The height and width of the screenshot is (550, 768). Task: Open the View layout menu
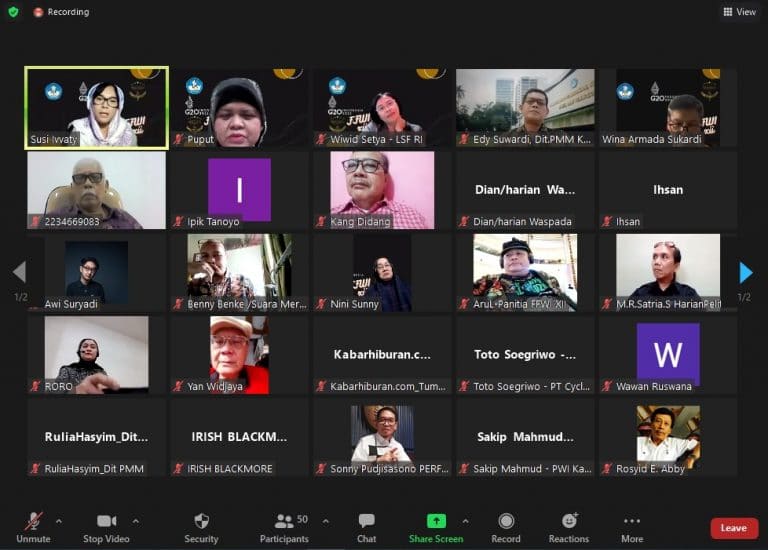click(x=739, y=12)
